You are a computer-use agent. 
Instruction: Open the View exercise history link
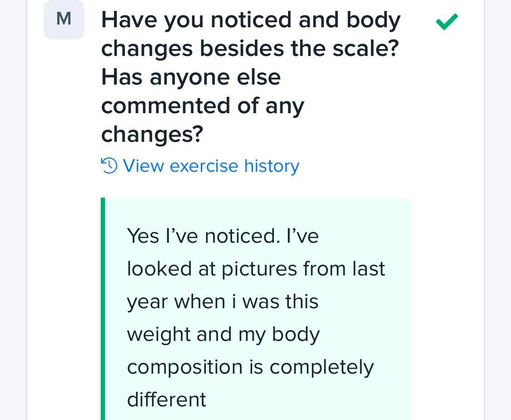(211, 166)
